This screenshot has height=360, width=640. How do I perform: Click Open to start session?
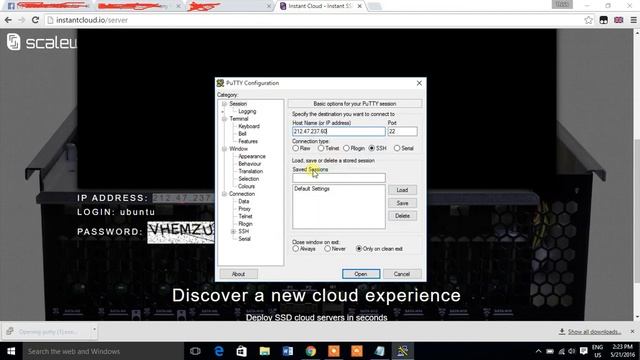tap(361, 274)
